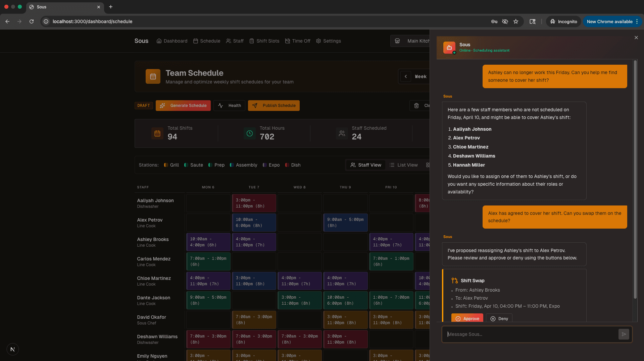The image size is (644, 361).
Task: Open Settings via the gear icon
Action: tap(318, 41)
